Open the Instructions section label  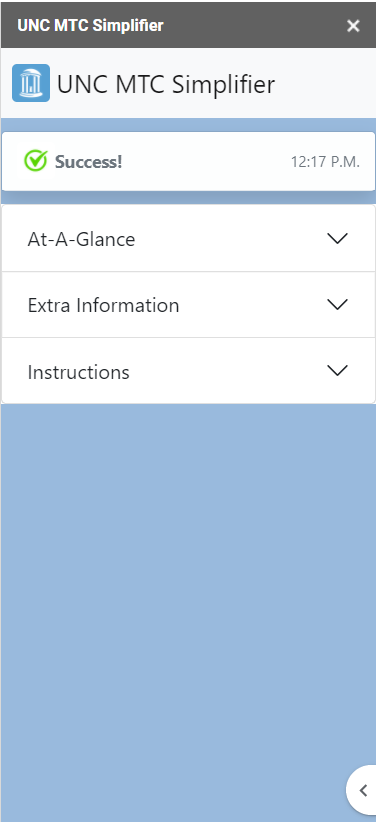coord(79,372)
